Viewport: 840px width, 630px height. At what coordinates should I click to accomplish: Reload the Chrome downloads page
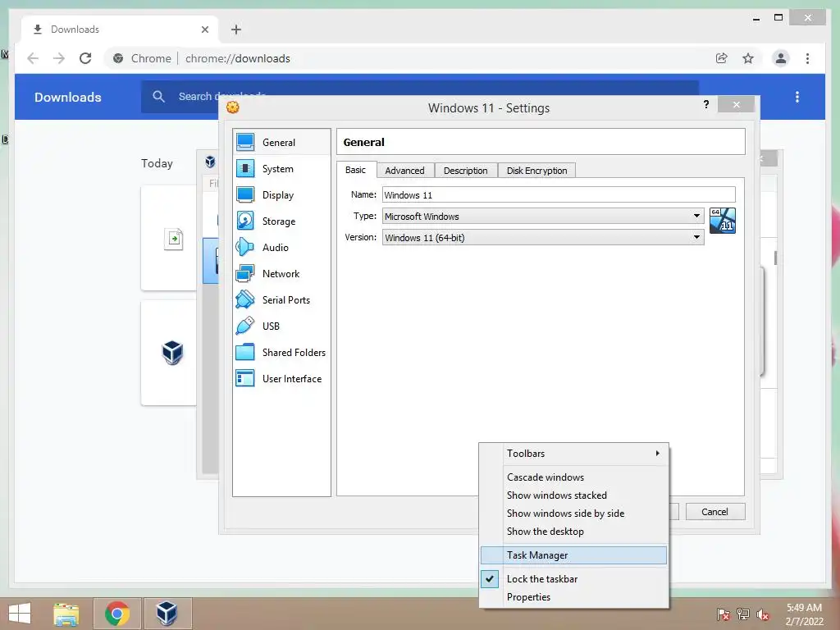[x=85, y=58]
